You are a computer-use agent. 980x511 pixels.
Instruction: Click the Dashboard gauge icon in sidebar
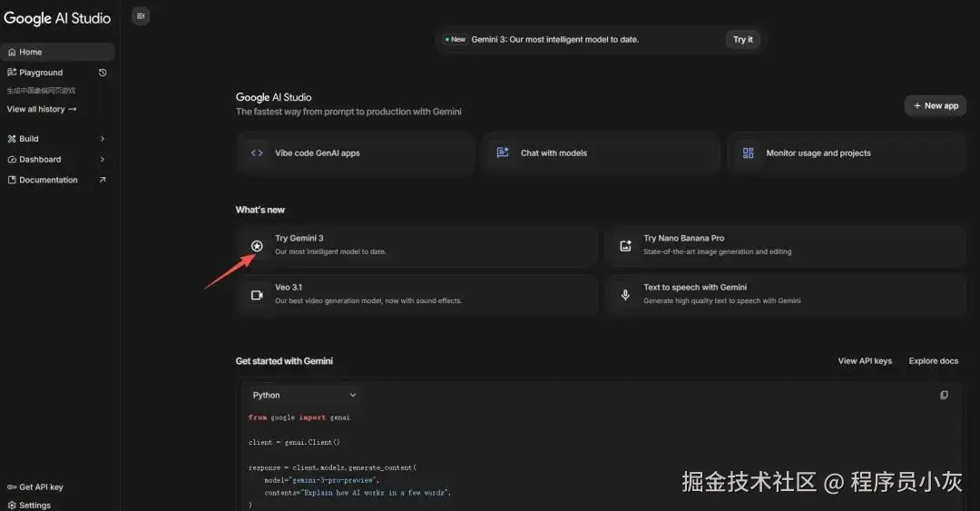(12, 160)
